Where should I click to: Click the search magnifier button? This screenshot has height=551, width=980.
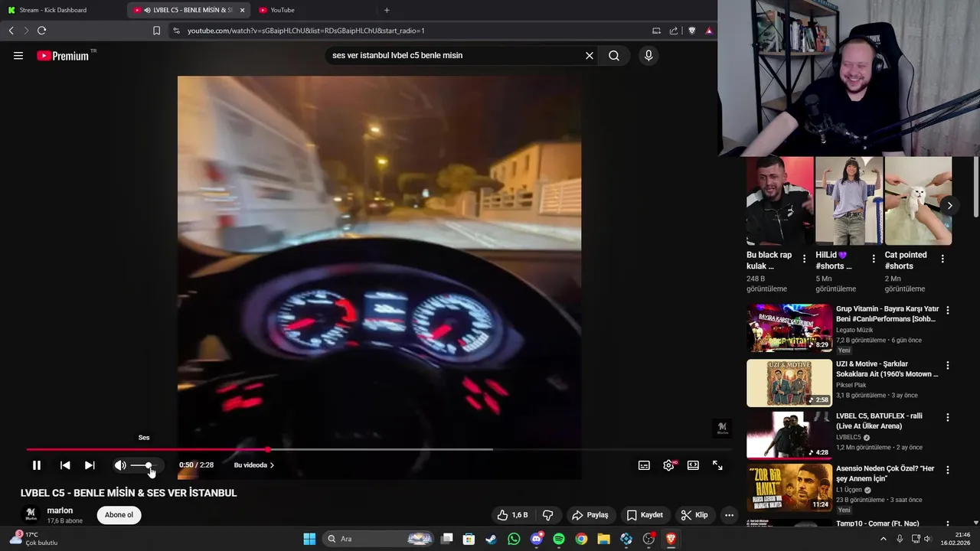[x=614, y=55]
